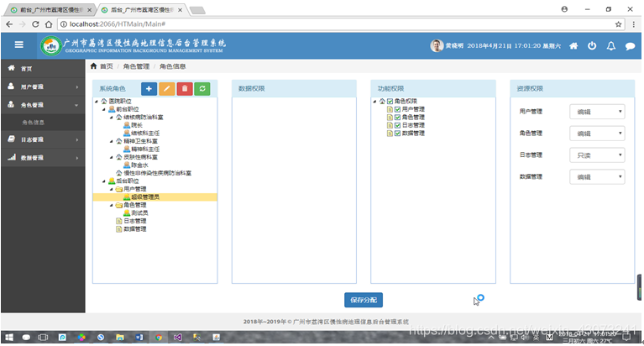Toggle the 日志管理 checkbox in 功能权限
The image size is (644, 346).
(397, 125)
